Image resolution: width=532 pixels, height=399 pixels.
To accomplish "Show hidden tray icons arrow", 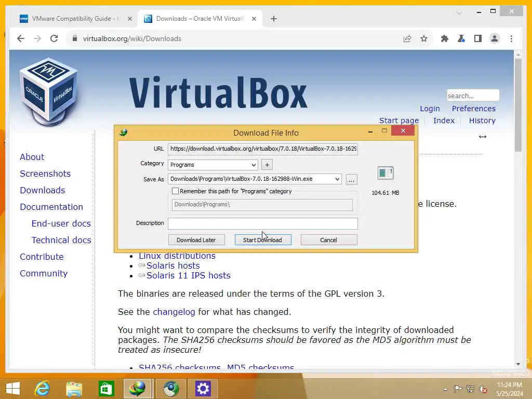I will [445, 389].
